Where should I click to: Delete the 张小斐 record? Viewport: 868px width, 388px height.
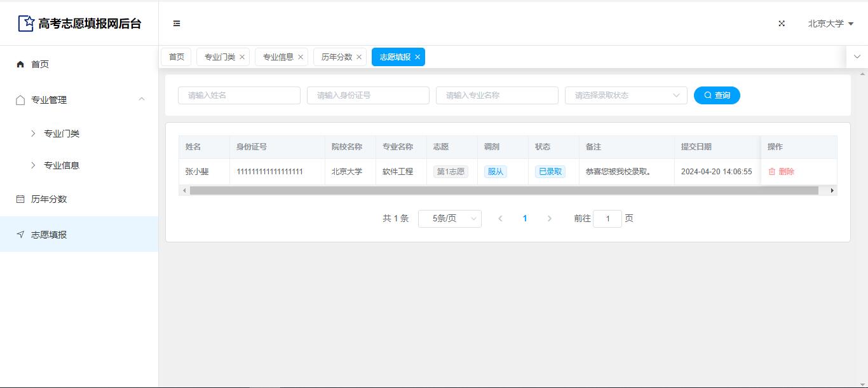tap(781, 172)
